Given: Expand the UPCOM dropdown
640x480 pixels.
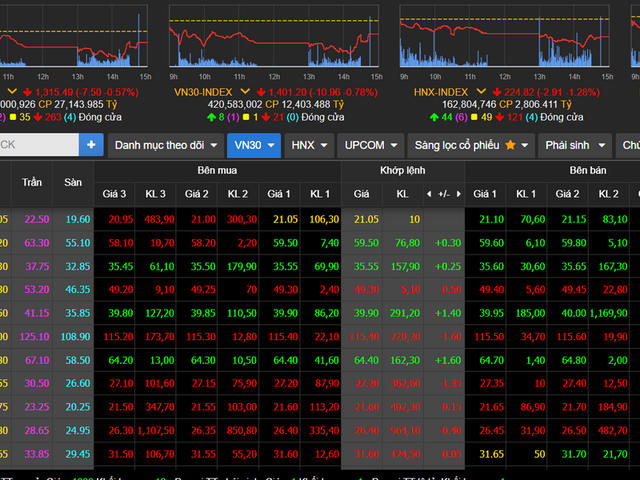Looking at the screenshot, I should [x=370, y=145].
